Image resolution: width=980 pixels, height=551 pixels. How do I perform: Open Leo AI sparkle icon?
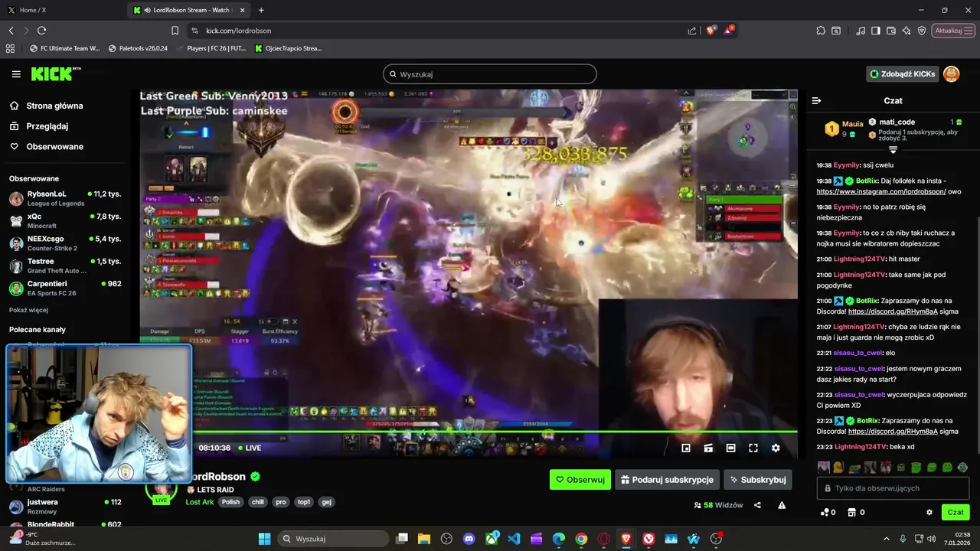(906, 31)
